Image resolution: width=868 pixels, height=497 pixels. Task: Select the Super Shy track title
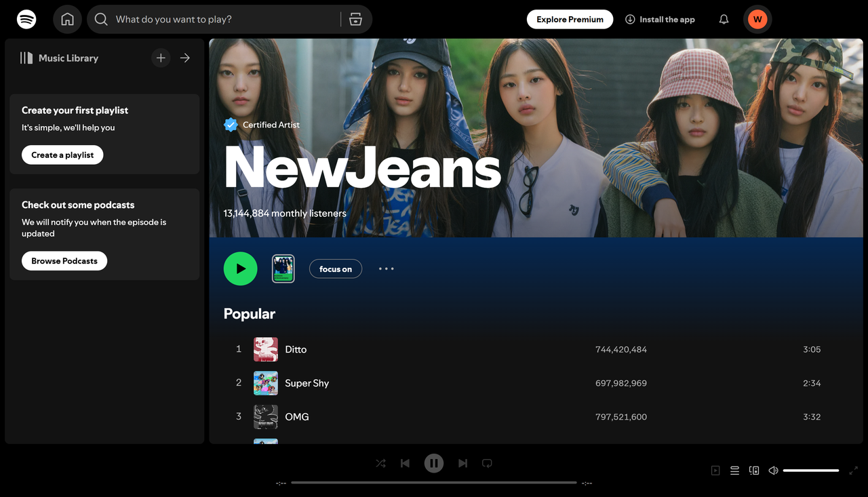click(307, 383)
